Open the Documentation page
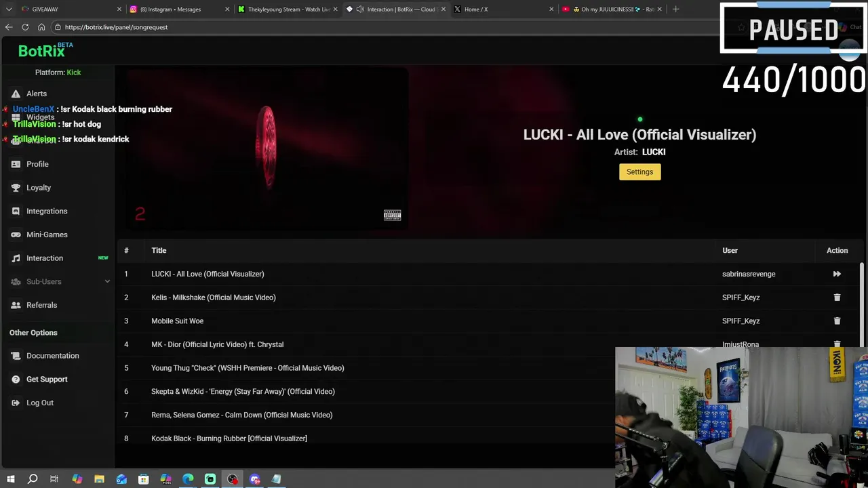The width and height of the screenshot is (868, 488). [x=52, y=356]
